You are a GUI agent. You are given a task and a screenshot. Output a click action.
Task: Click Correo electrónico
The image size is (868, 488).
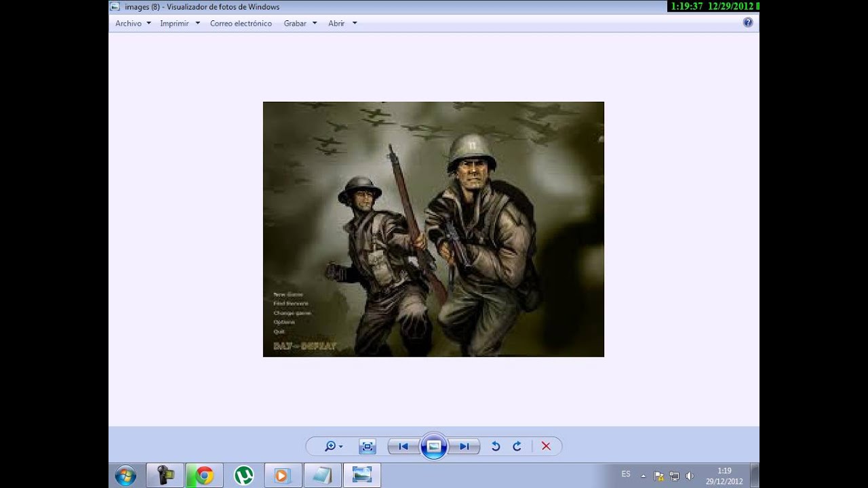(x=241, y=23)
